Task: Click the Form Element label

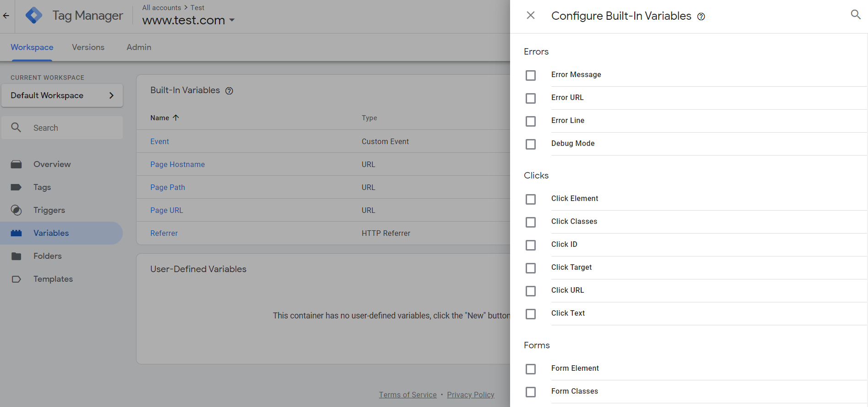Action: [x=575, y=368]
